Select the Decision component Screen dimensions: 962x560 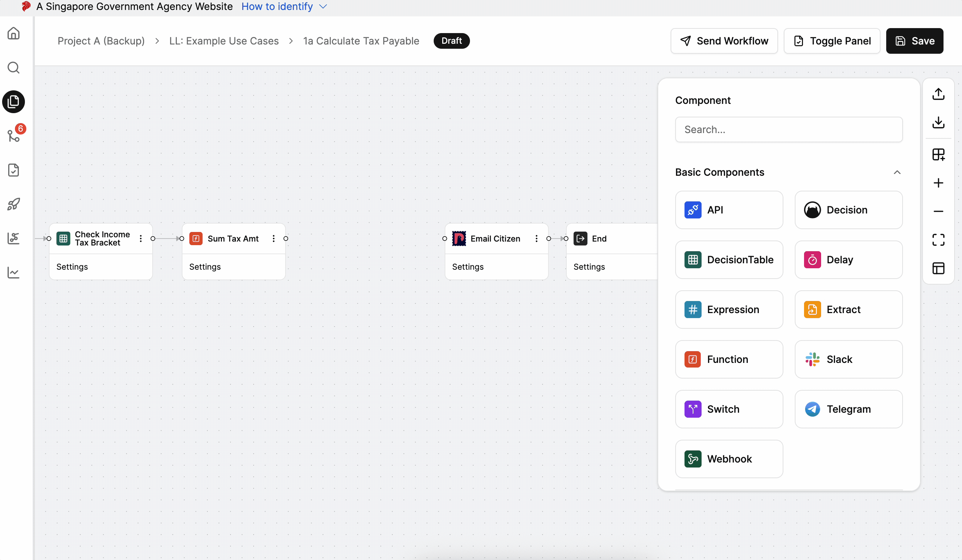[849, 210]
